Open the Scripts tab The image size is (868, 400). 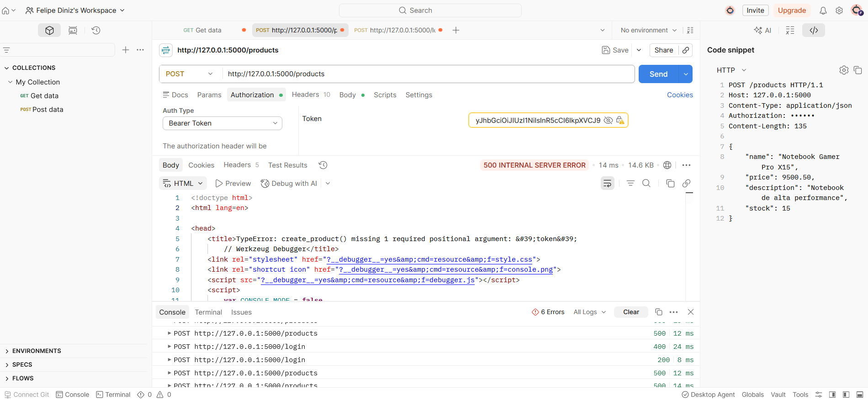[x=385, y=95]
